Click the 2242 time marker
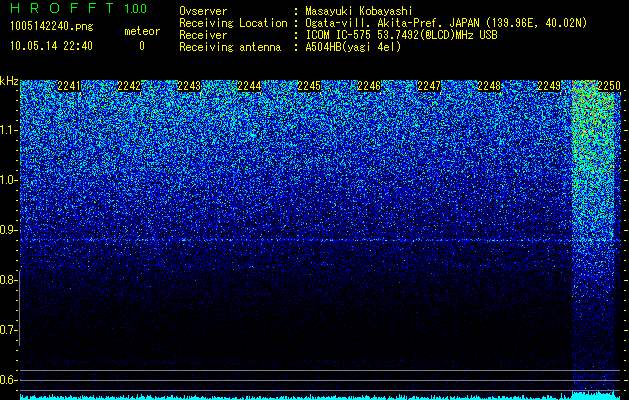 (x=129, y=86)
